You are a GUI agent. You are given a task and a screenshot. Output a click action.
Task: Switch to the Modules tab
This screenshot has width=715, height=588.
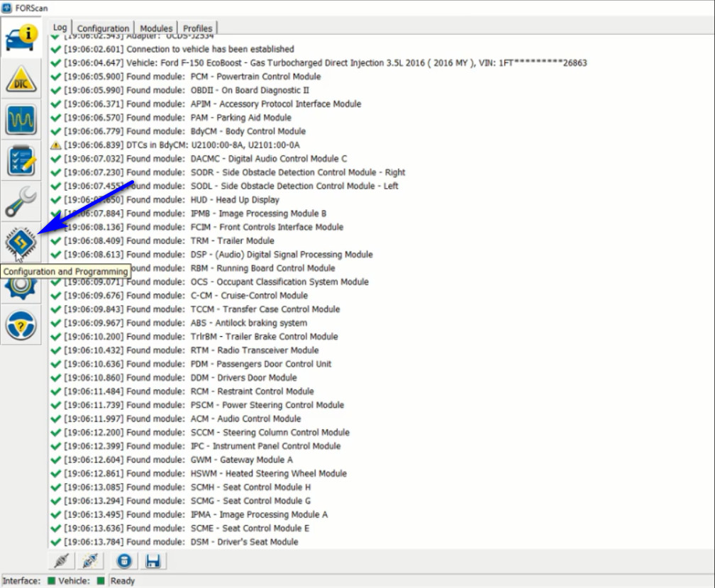click(x=156, y=28)
